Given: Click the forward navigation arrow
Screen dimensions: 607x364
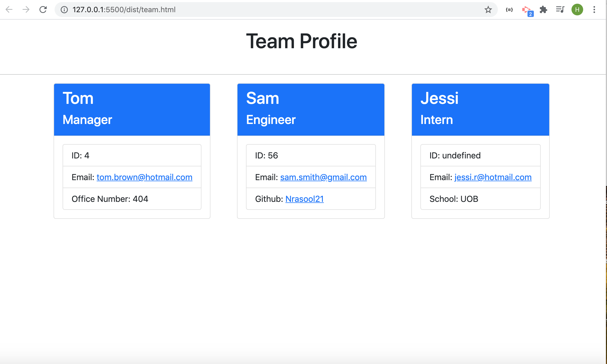Looking at the screenshot, I should pos(26,10).
